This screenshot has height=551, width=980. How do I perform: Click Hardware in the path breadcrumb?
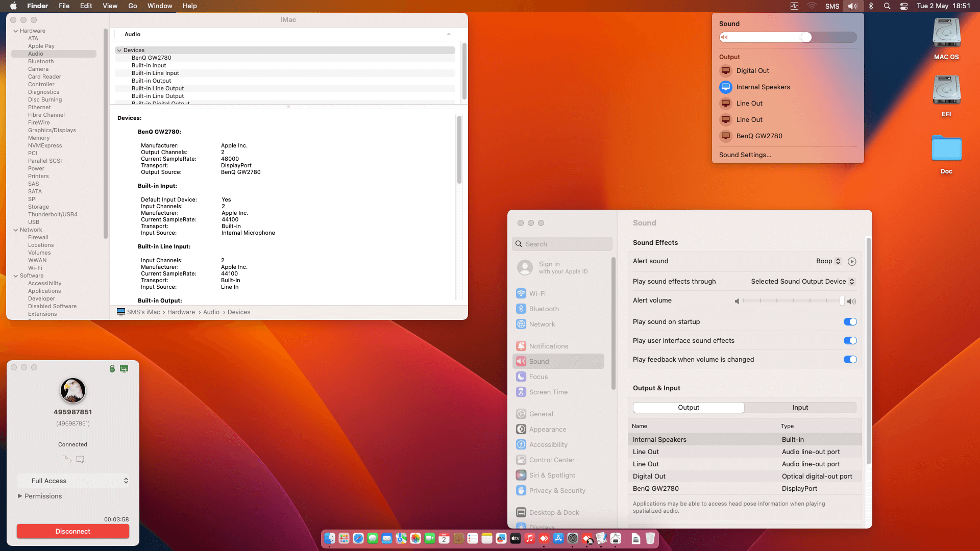coord(181,312)
